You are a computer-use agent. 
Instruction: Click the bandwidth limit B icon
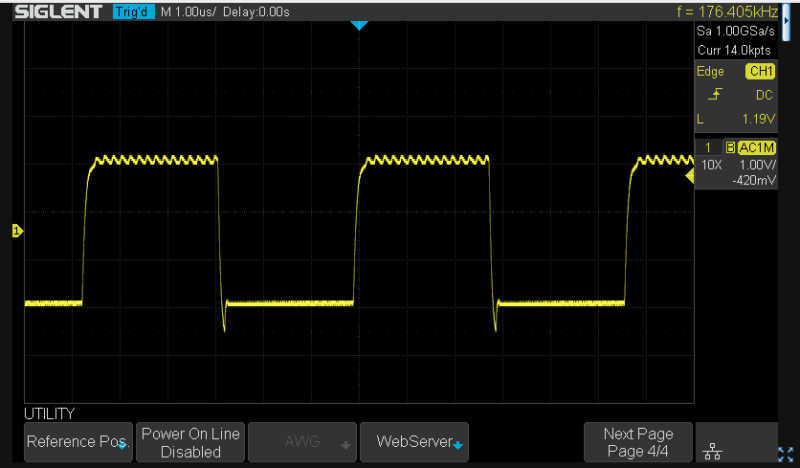click(x=729, y=148)
